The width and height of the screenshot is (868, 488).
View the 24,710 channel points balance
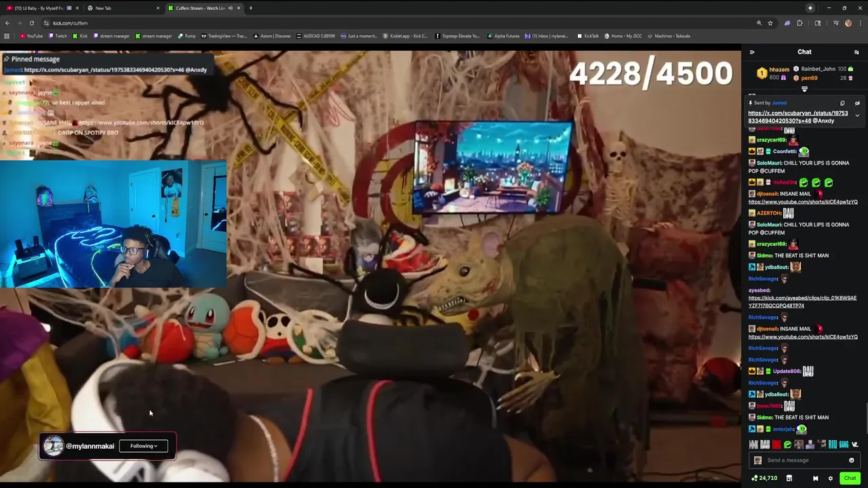(764, 479)
